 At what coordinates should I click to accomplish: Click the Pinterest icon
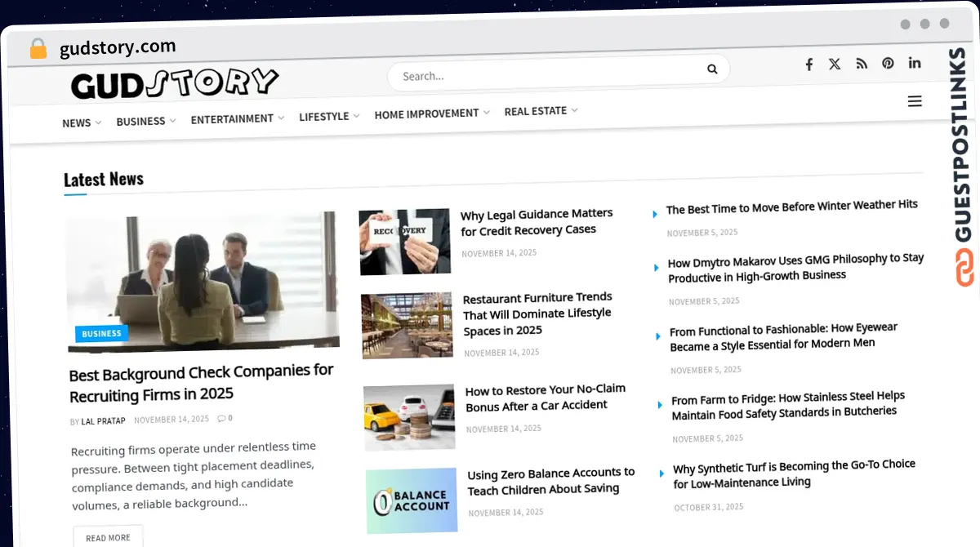[x=888, y=63]
